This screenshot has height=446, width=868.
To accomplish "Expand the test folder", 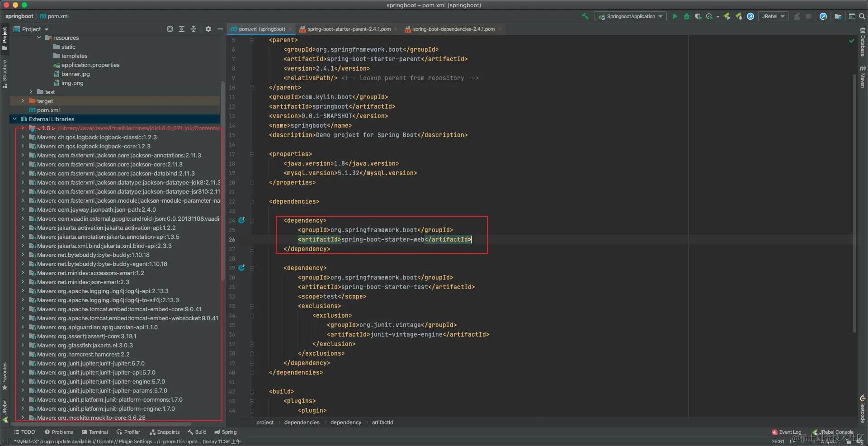I will click(31, 92).
